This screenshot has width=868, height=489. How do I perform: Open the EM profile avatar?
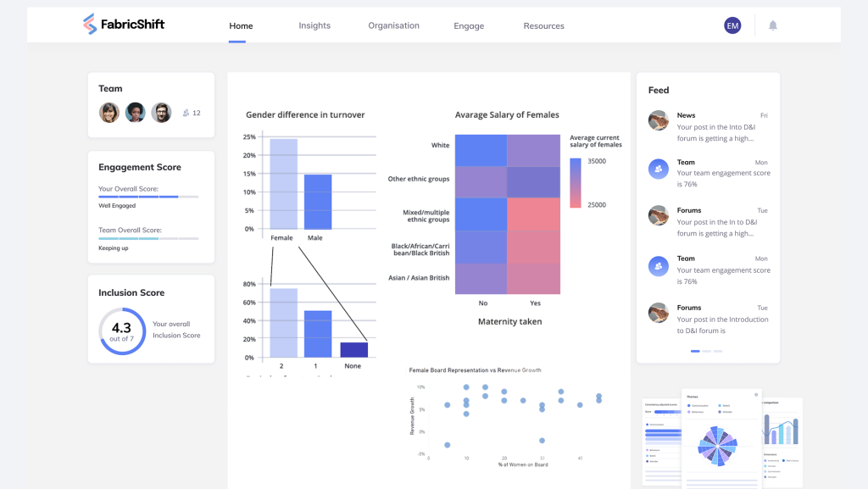732,25
